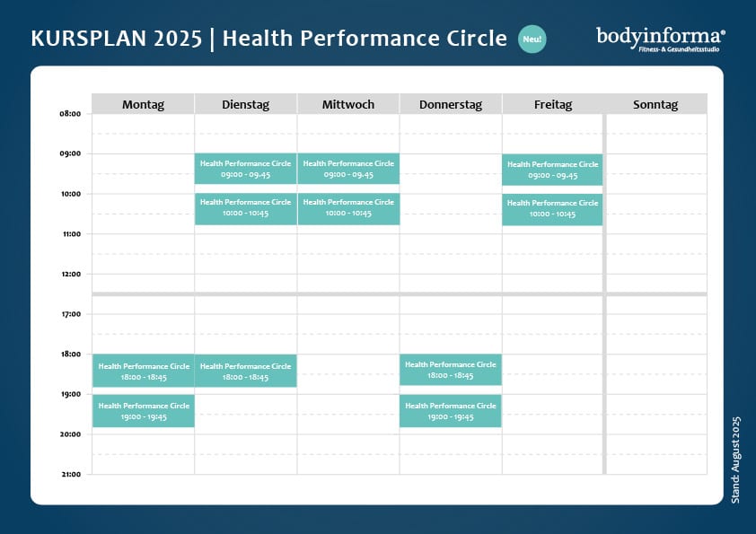Open Donnerstag 19:00 - 19:45 course block
756x534 pixels.
[451, 411]
